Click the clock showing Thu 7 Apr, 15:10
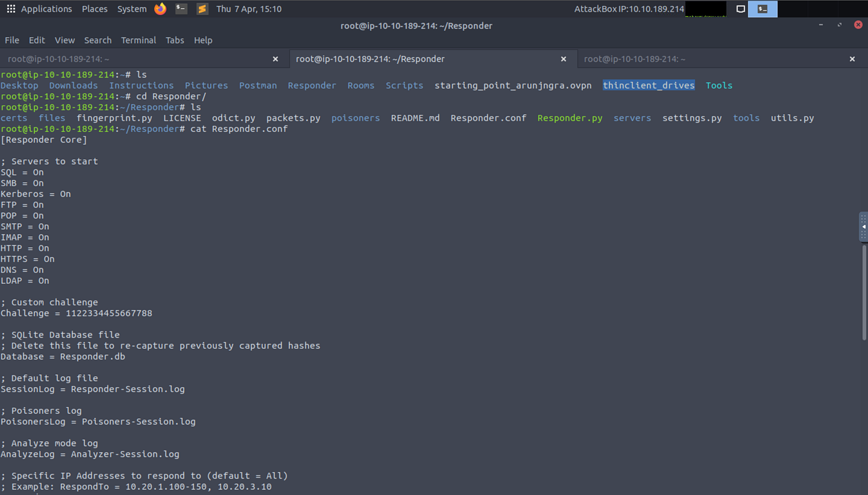 [249, 9]
